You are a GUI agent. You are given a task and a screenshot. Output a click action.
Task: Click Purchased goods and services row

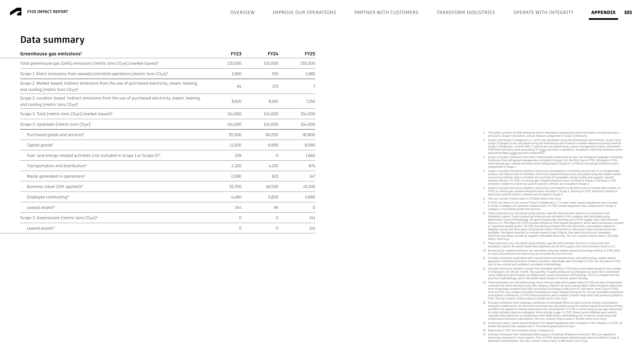167,135
